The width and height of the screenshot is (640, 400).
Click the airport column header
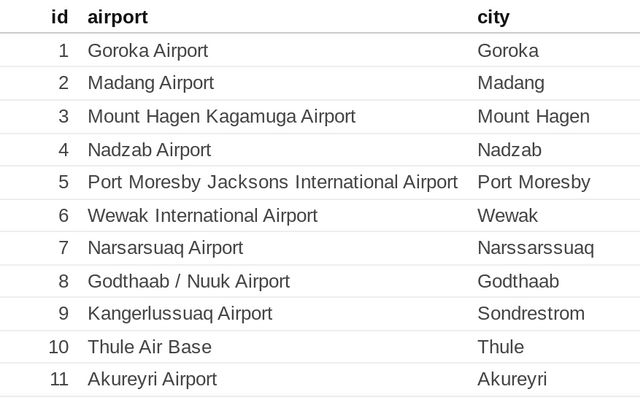point(118,17)
